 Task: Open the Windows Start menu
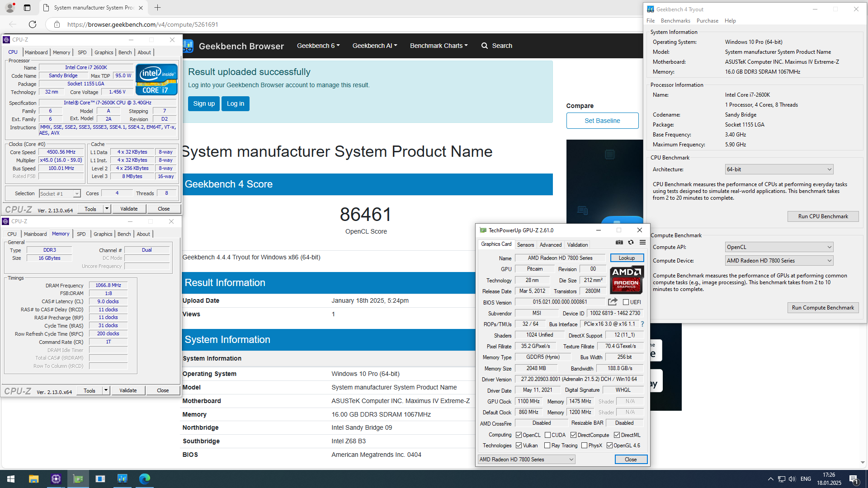(11, 479)
